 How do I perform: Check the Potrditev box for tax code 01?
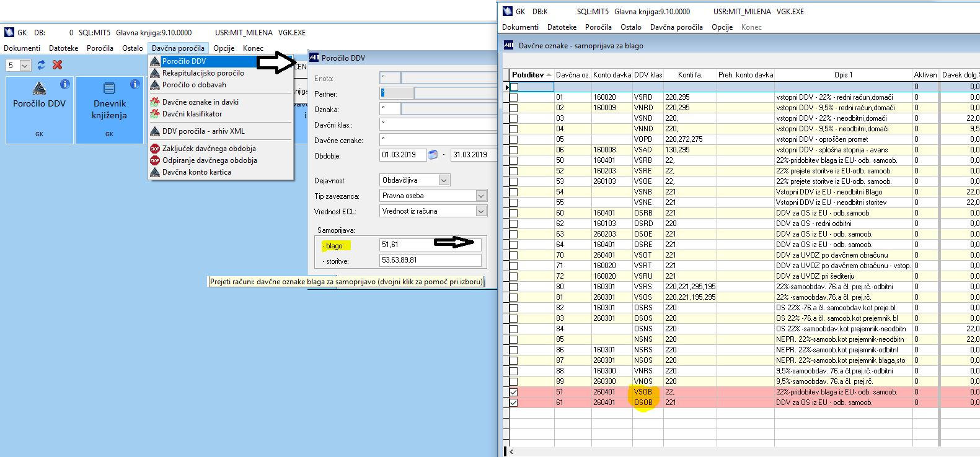[x=513, y=97]
